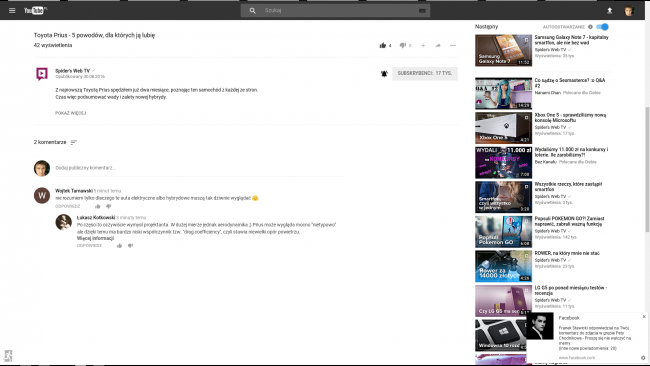650x366 pixels.
Task: Share the video with arrow icon
Action: click(x=438, y=45)
